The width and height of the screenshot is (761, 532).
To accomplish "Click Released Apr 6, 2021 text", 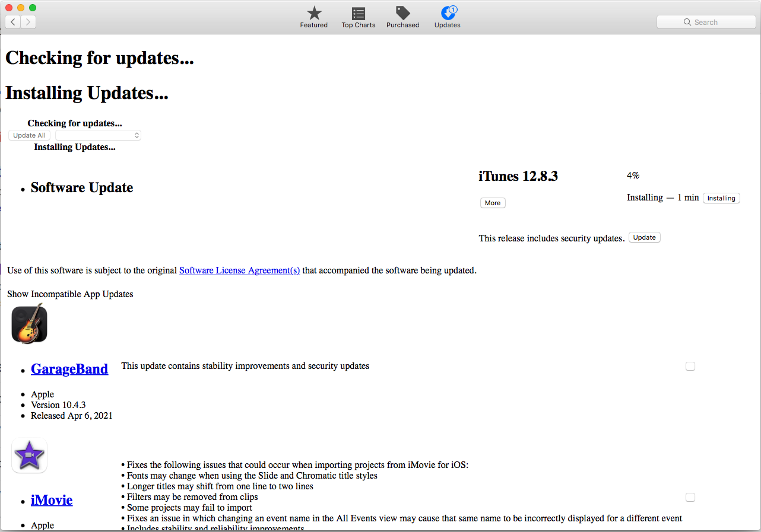I will tap(72, 416).
